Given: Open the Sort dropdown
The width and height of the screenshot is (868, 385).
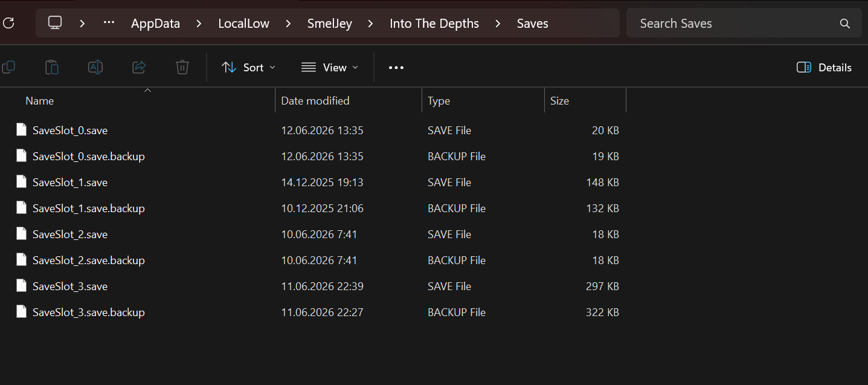Looking at the screenshot, I should pos(248,68).
